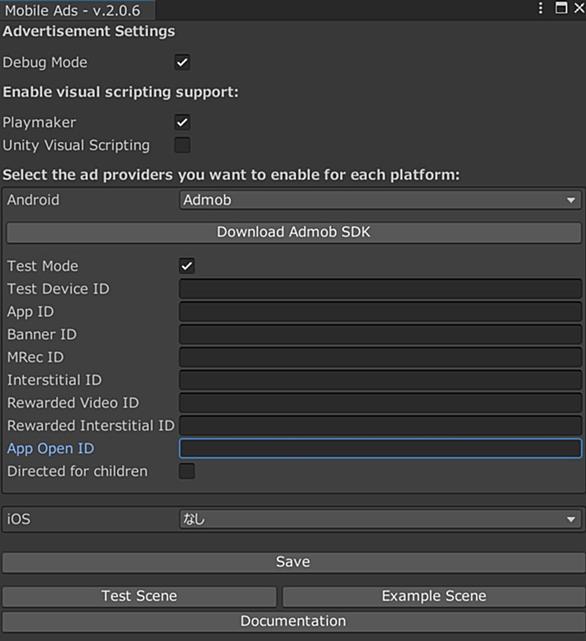Viewport: 586px width, 641px height.
Task: Click into the App ID field
Action: [x=380, y=312]
